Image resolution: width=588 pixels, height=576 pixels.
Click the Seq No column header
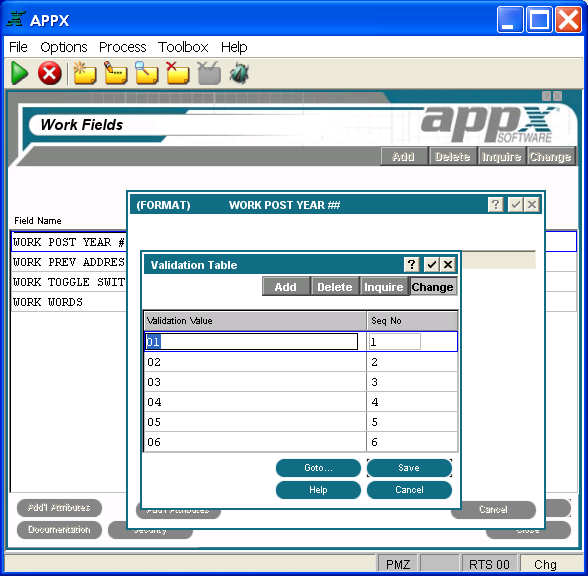pyautogui.click(x=412, y=321)
